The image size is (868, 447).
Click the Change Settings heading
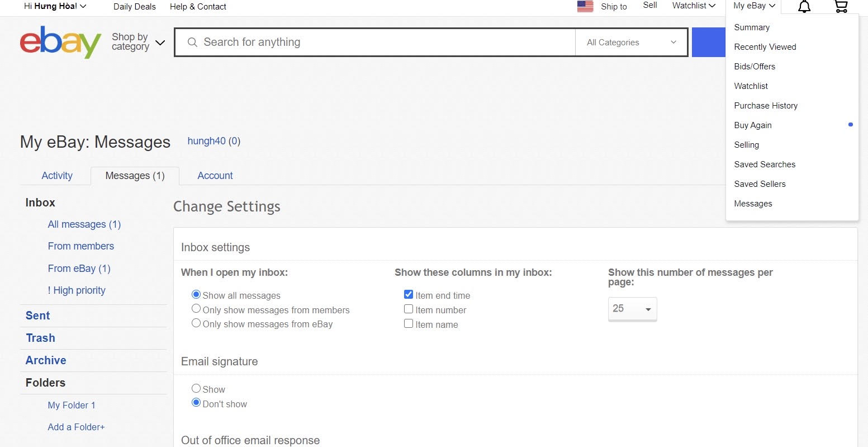[x=227, y=207]
